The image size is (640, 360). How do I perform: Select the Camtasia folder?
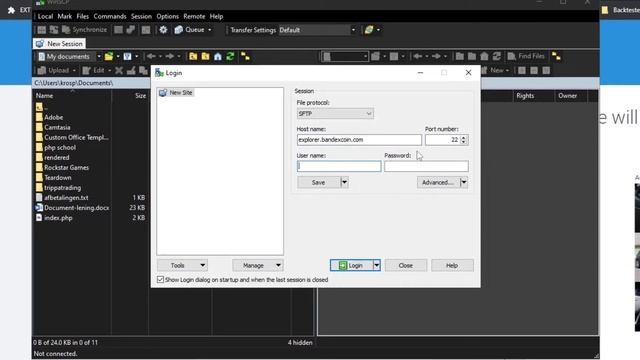pos(57,127)
